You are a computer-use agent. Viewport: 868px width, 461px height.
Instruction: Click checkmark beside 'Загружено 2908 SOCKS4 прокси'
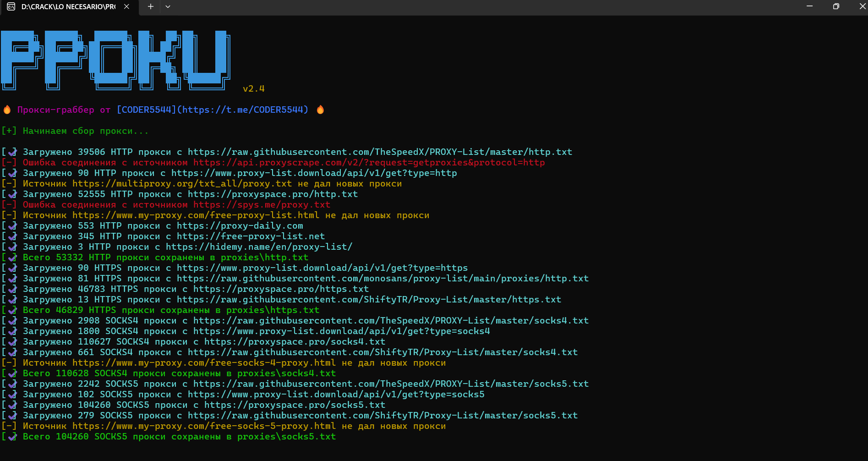[x=12, y=320]
